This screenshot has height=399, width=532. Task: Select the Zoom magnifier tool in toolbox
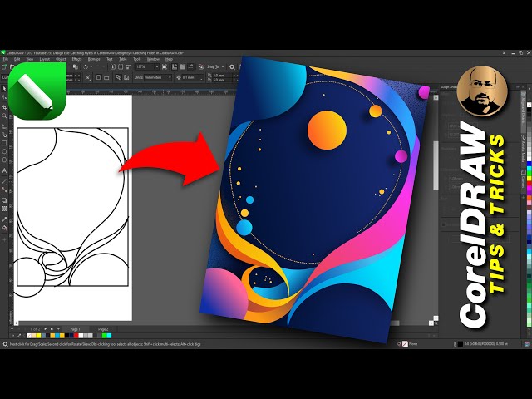pyautogui.click(x=4, y=116)
